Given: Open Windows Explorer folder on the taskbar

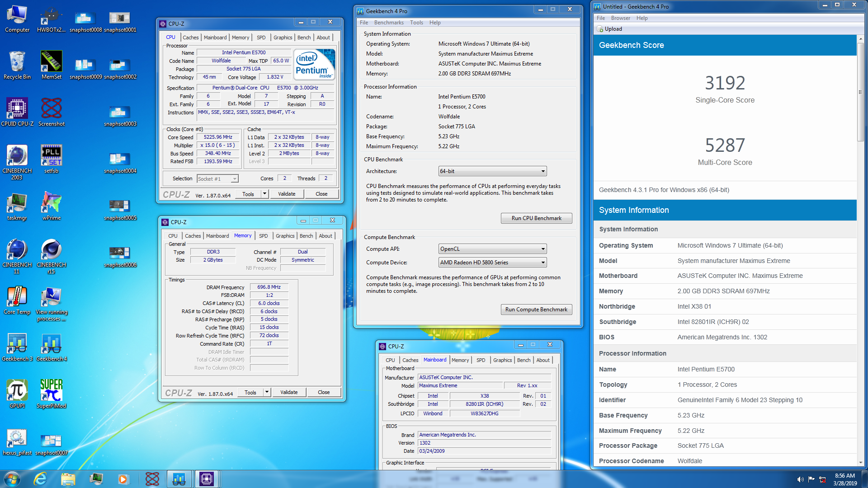Looking at the screenshot, I should [68, 479].
